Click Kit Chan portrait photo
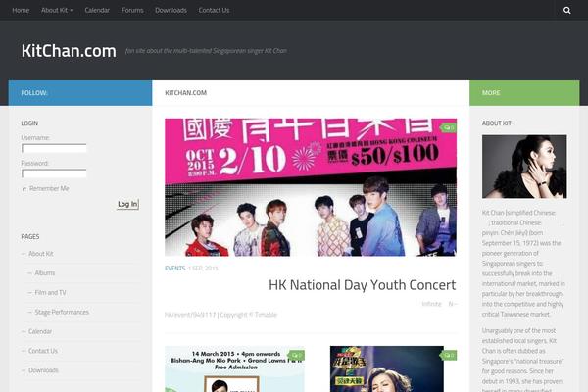This screenshot has width=588, height=392. [x=524, y=167]
